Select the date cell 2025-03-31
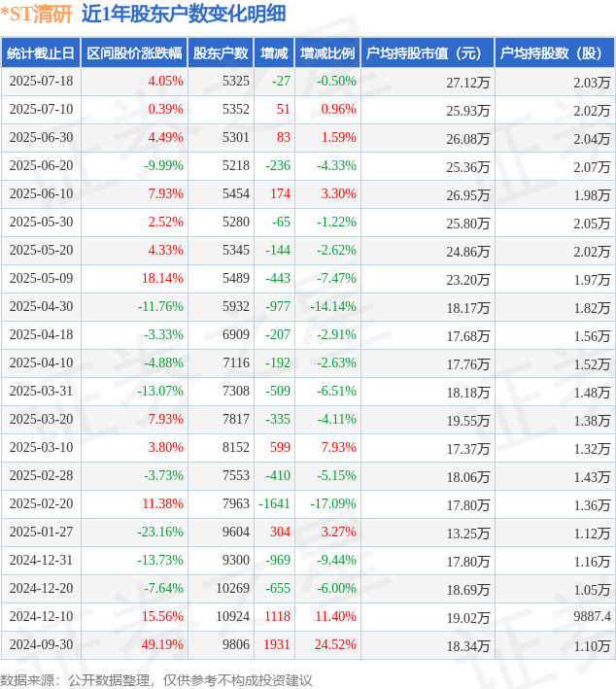616x689 pixels. [x=42, y=391]
